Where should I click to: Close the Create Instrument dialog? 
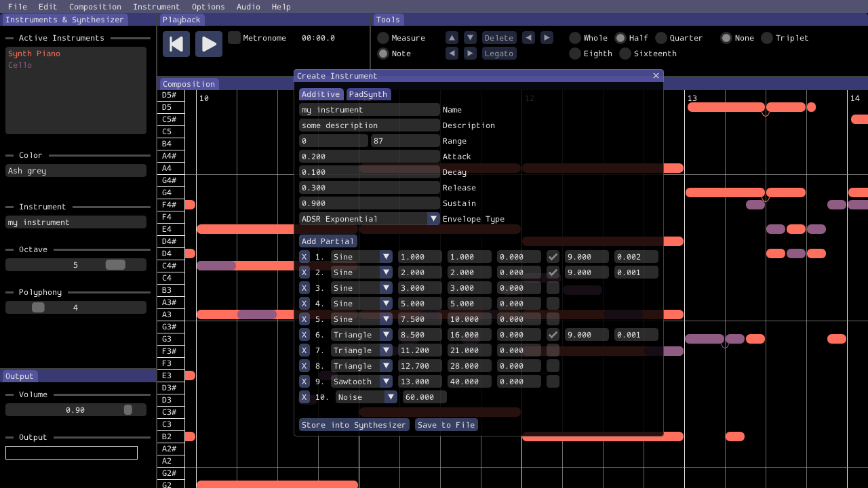[656, 76]
